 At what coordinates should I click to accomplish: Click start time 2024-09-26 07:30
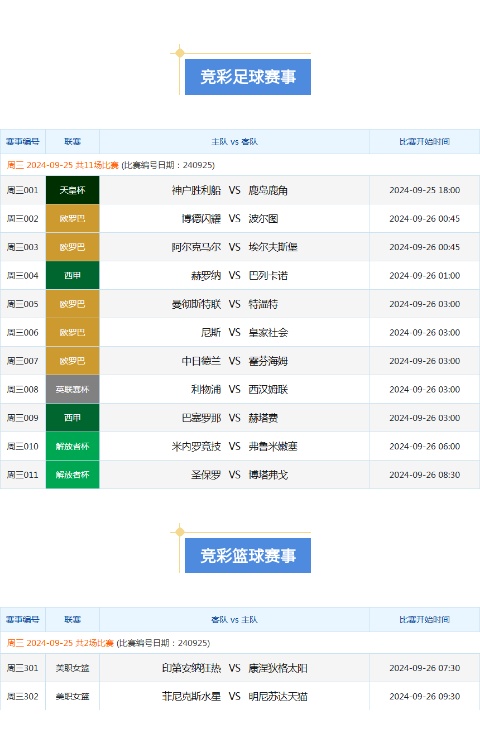click(x=424, y=668)
